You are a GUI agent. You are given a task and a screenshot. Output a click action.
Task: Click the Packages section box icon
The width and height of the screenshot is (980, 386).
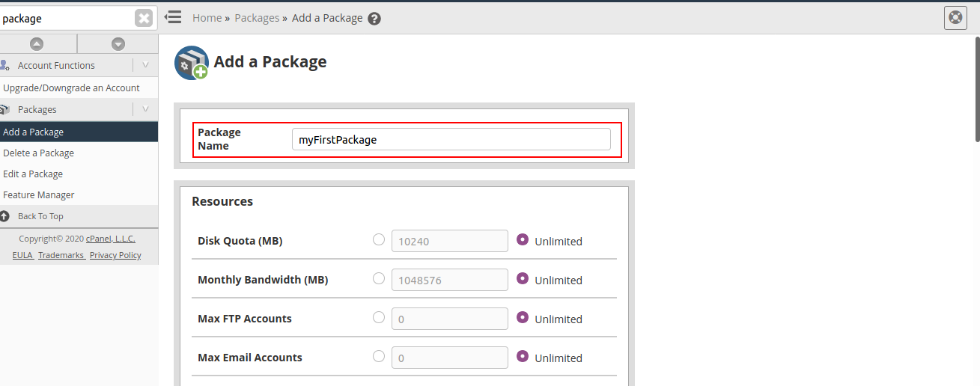5,109
